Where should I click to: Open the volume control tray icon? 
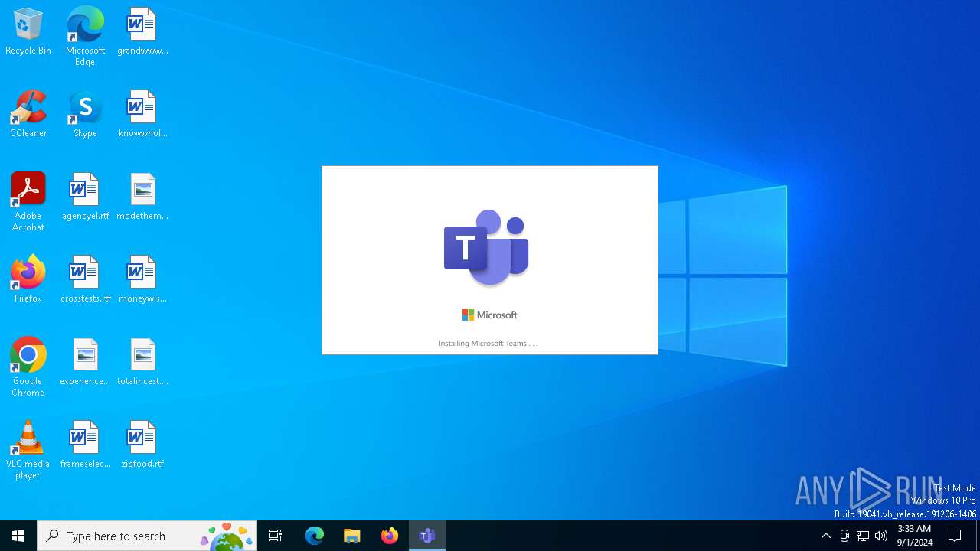pos(881,536)
